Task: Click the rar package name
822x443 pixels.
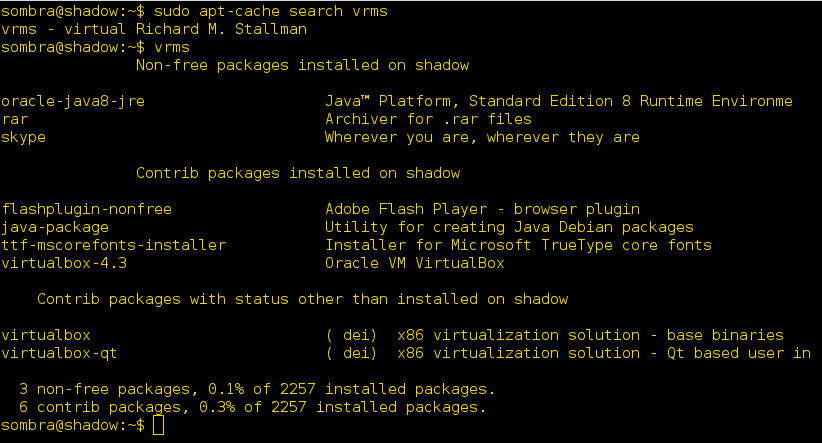Action: 15,119
